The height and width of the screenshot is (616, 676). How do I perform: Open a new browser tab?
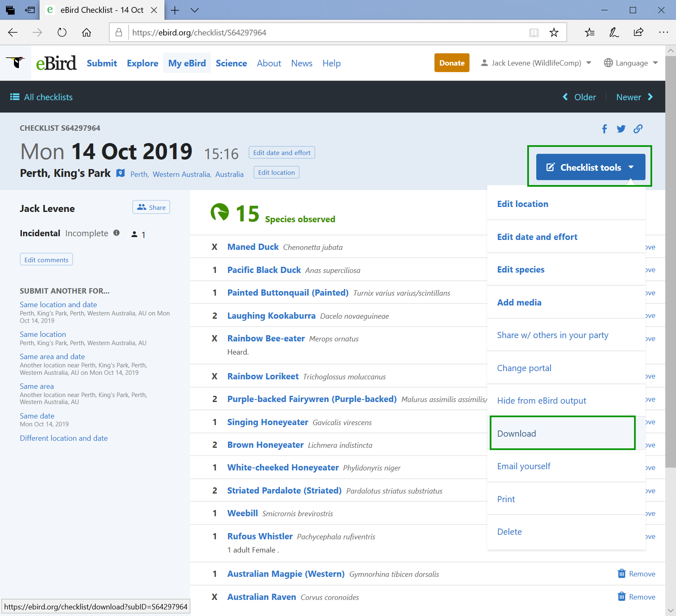175,10
